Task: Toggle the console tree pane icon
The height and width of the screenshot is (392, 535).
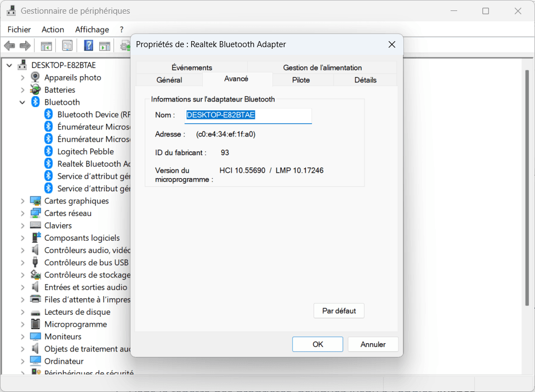Action: coord(47,46)
